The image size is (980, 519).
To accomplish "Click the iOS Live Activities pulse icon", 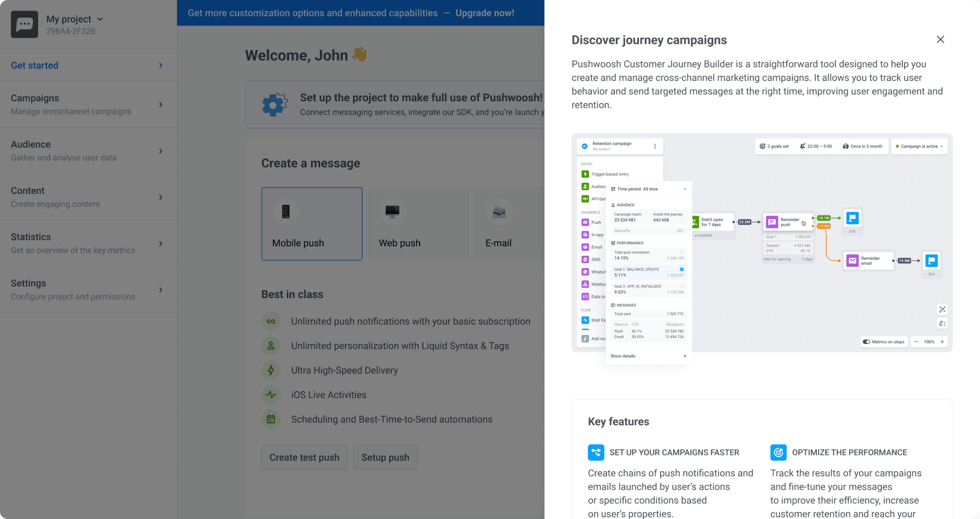I will [x=271, y=395].
